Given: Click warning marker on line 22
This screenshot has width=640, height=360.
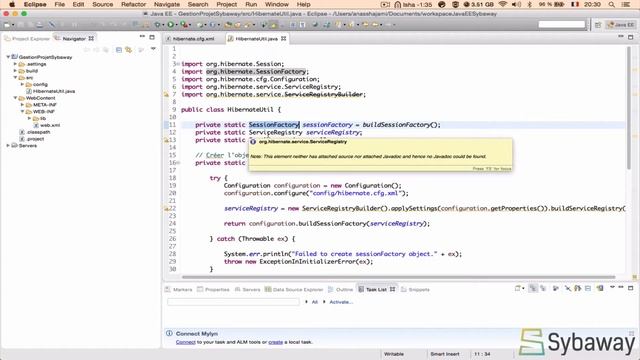Looking at the screenshot, I should pyautogui.click(x=166, y=209).
